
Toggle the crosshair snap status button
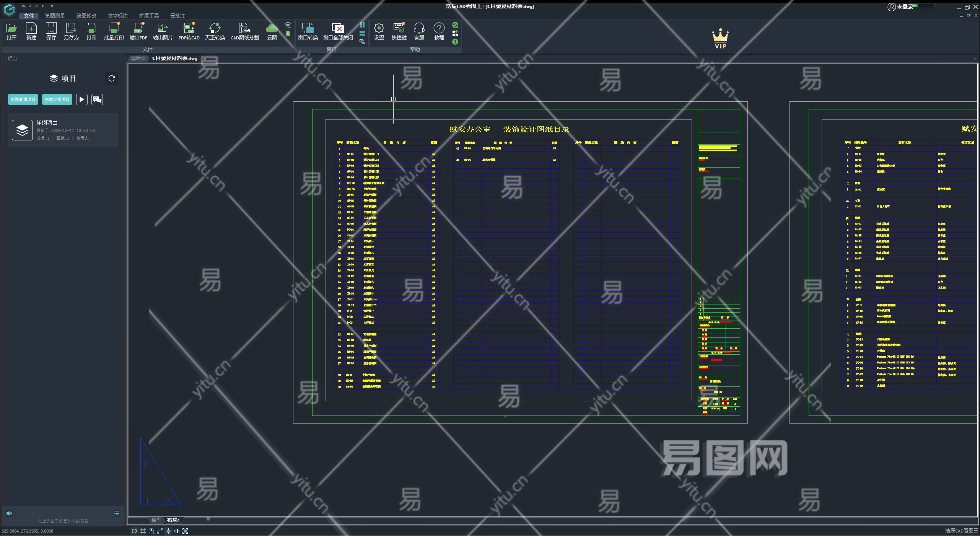[x=168, y=531]
